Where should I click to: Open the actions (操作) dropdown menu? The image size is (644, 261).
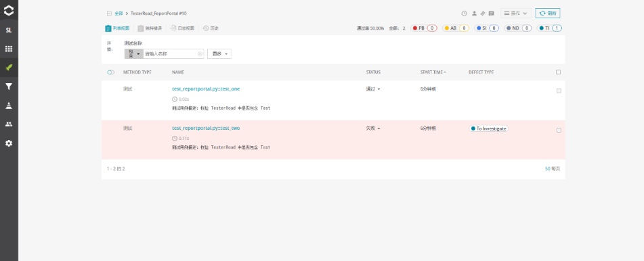click(x=516, y=13)
